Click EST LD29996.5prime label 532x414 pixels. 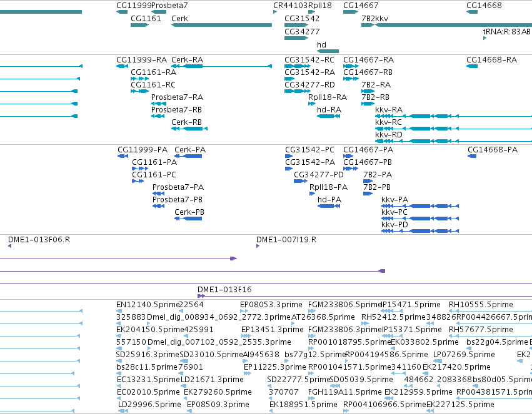[x=149, y=405]
